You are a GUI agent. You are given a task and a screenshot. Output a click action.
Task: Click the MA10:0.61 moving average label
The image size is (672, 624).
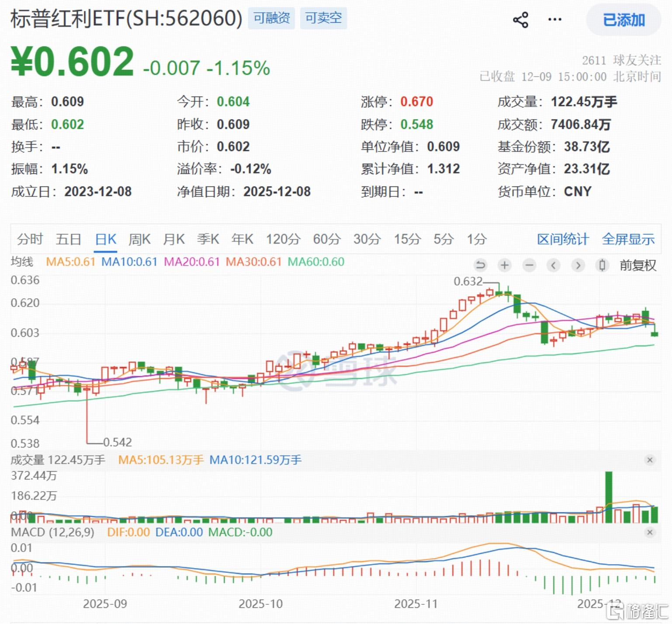click(x=129, y=262)
